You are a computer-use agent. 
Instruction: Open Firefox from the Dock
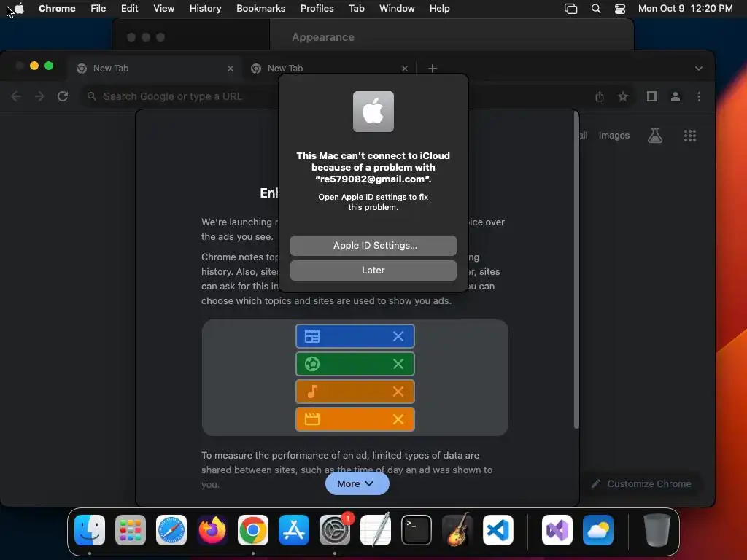click(212, 530)
